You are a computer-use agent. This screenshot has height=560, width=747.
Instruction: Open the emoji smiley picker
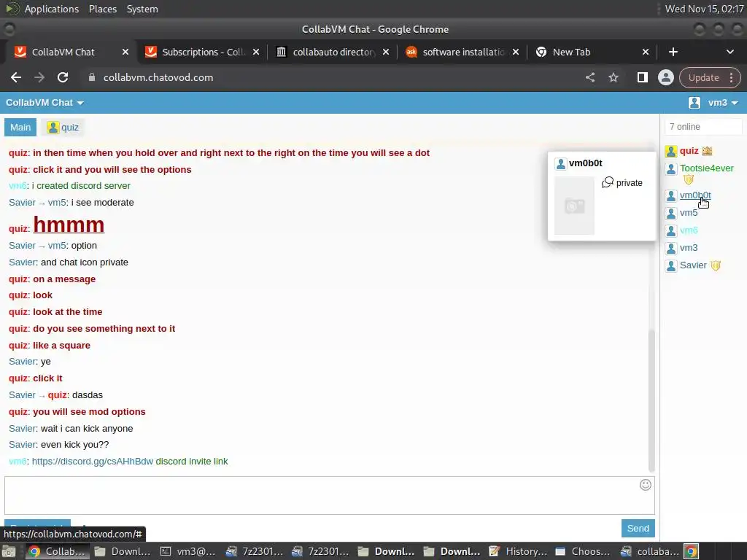pos(645,485)
